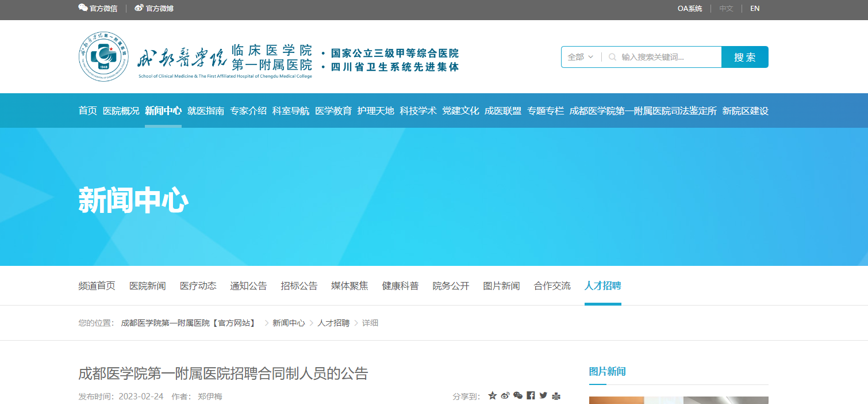Expand the 全部 search category dropdown

click(580, 57)
